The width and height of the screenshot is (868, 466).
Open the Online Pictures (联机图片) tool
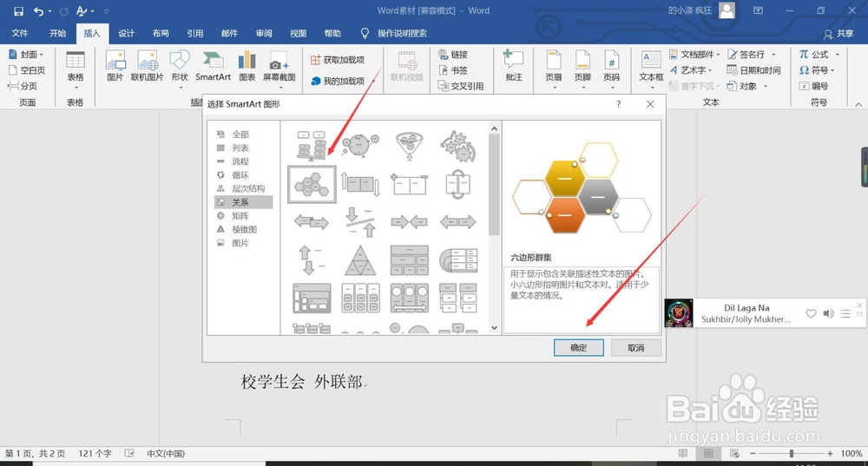(x=148, y=66)
